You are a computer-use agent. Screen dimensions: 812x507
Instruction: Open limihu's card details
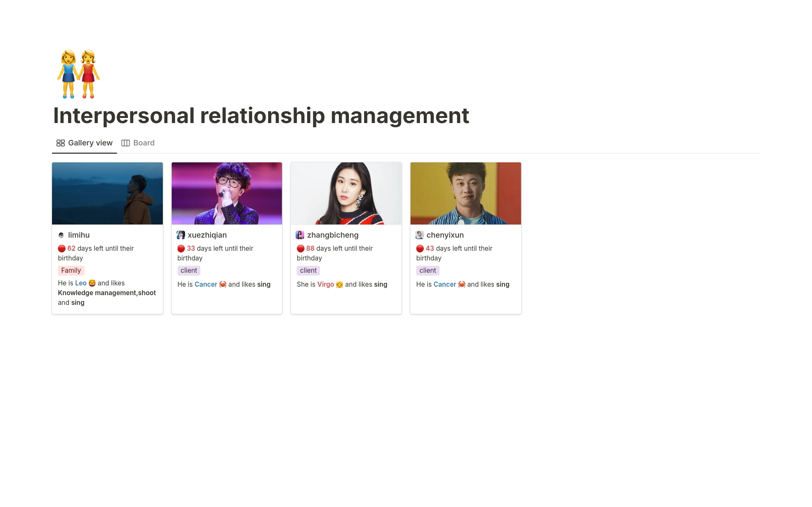(x=107, y=193)
